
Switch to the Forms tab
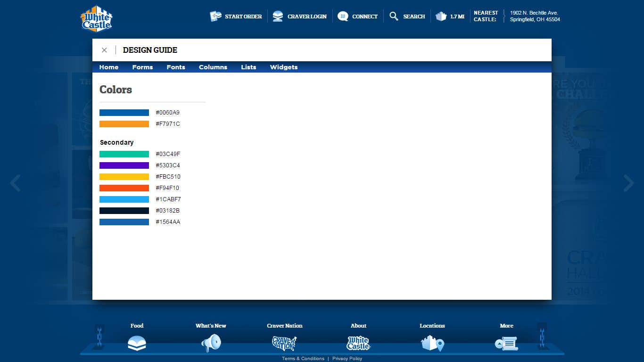(x=142, y=67)
